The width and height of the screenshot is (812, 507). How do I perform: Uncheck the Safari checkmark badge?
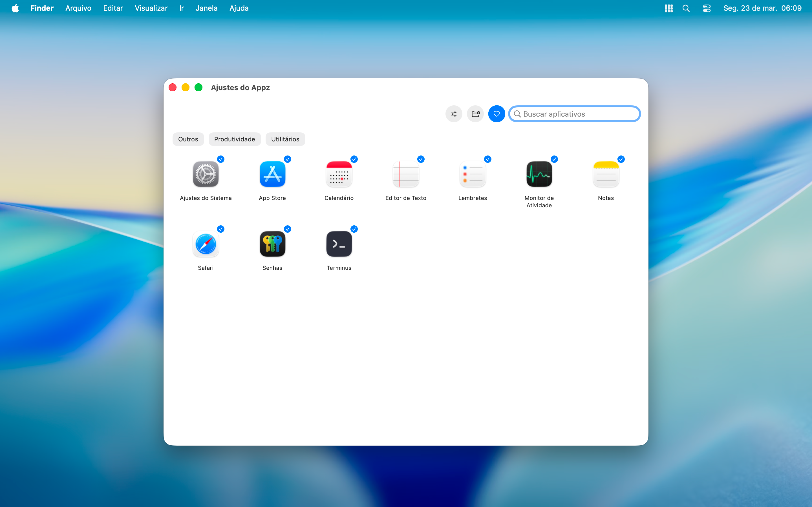coord(221,229)
